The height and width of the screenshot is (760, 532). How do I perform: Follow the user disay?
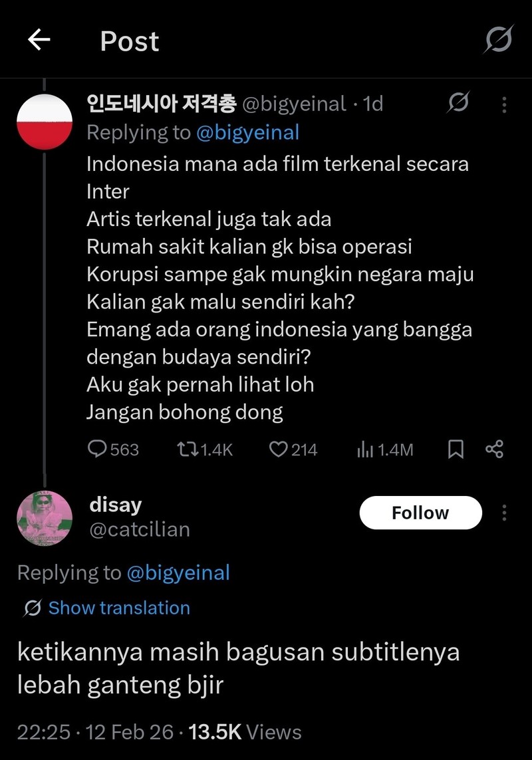pyautogui.click(x=420, y=512)
